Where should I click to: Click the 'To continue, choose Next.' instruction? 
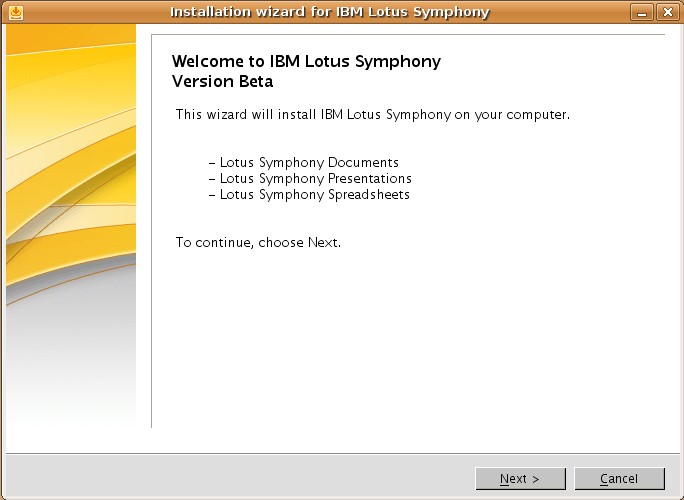click(258, 242)
